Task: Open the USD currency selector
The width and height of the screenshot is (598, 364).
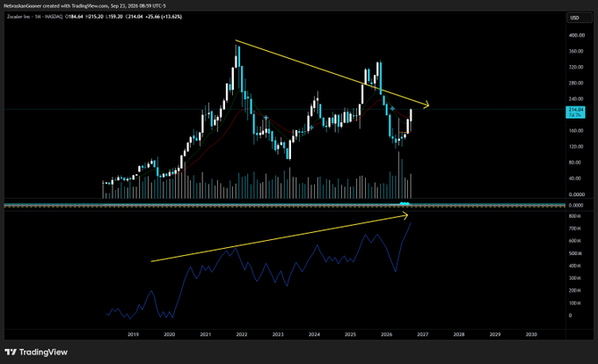Action: coord(580,18)
